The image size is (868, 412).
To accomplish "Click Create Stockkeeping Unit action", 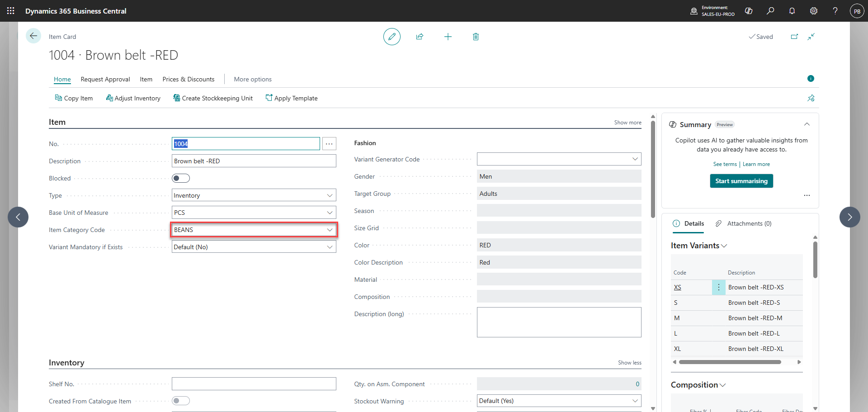I will point(213,98).
